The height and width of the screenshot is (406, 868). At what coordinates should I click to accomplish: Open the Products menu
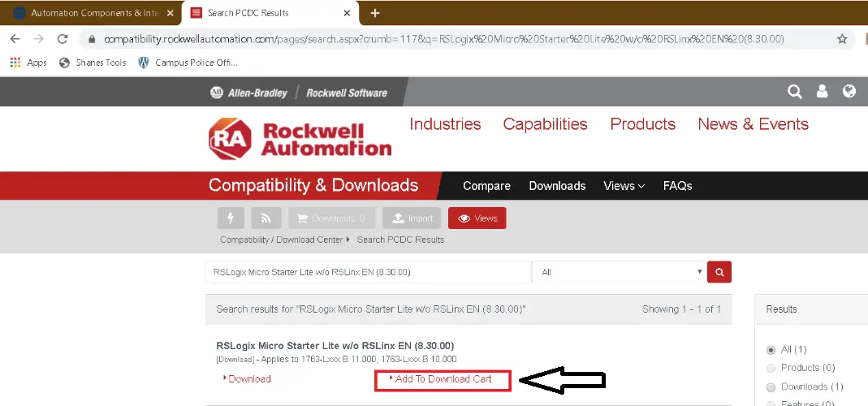643,123
